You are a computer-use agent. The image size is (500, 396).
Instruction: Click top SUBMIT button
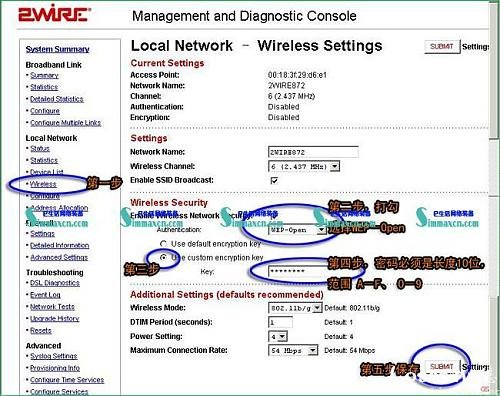click(442, 47)
